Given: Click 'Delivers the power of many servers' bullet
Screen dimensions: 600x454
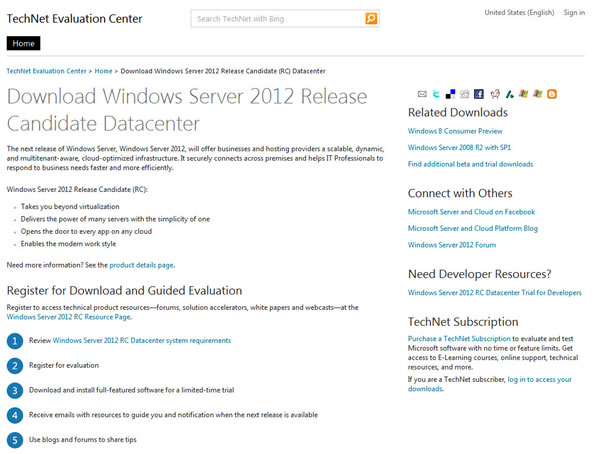Looking at the screenshot, I should click(x=115, y=219).
